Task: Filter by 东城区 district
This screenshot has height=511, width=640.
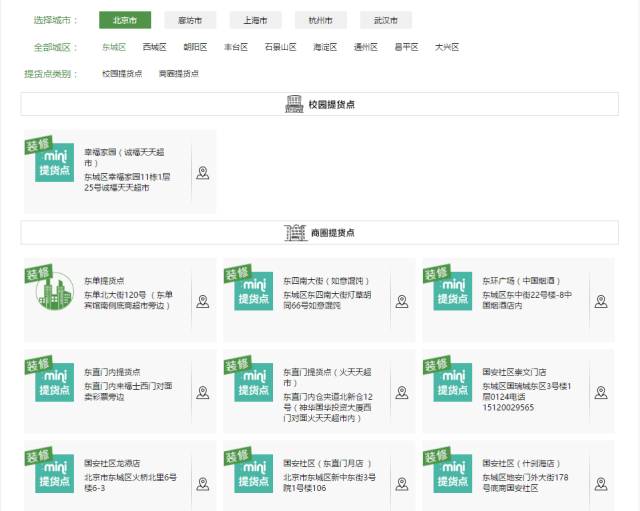Action: pyautogui.click(x=113, y=47)
